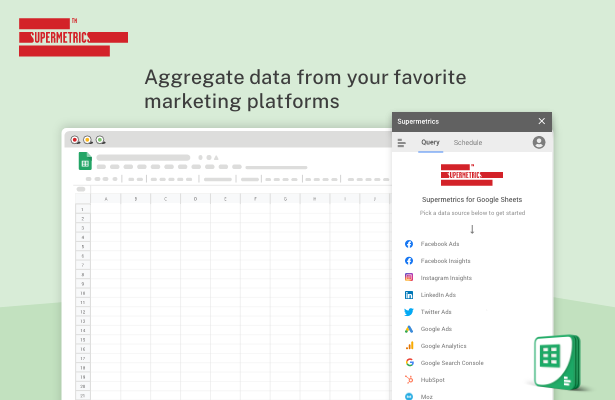Click the Google Sheets document icon

(x=85, y=162)
